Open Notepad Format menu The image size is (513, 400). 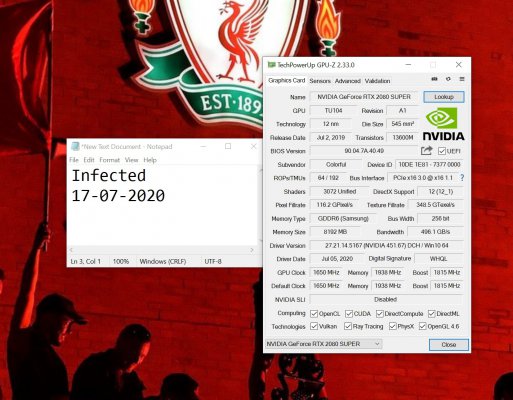coord(109,160)
